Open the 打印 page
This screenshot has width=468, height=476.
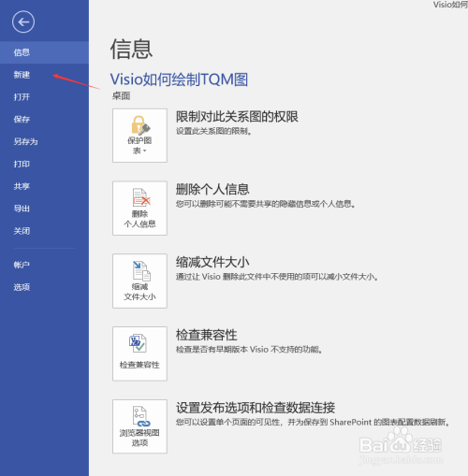pos(44,164)
